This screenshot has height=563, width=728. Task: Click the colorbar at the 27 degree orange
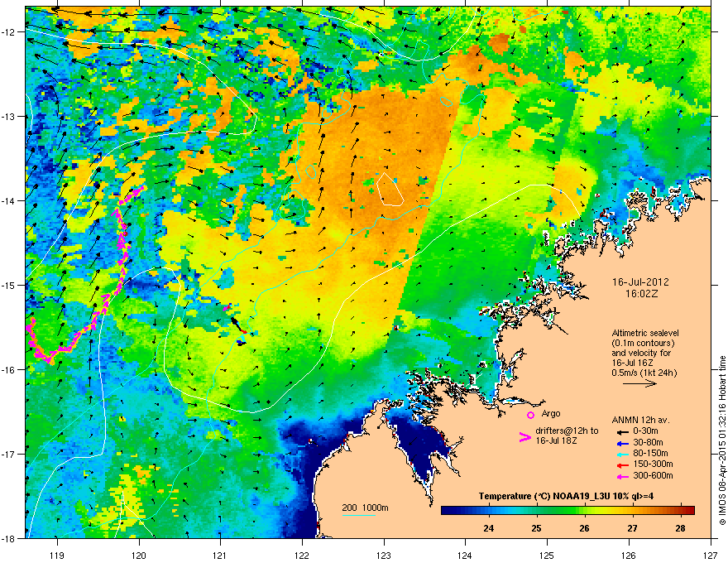633,510
